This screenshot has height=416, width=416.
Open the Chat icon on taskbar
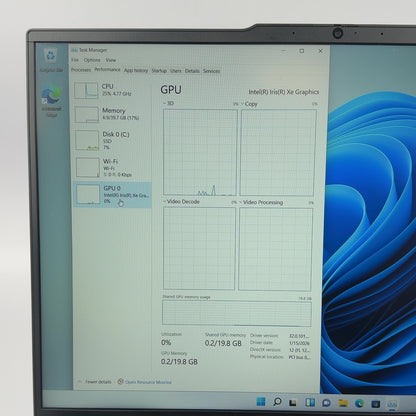point(326,403)
